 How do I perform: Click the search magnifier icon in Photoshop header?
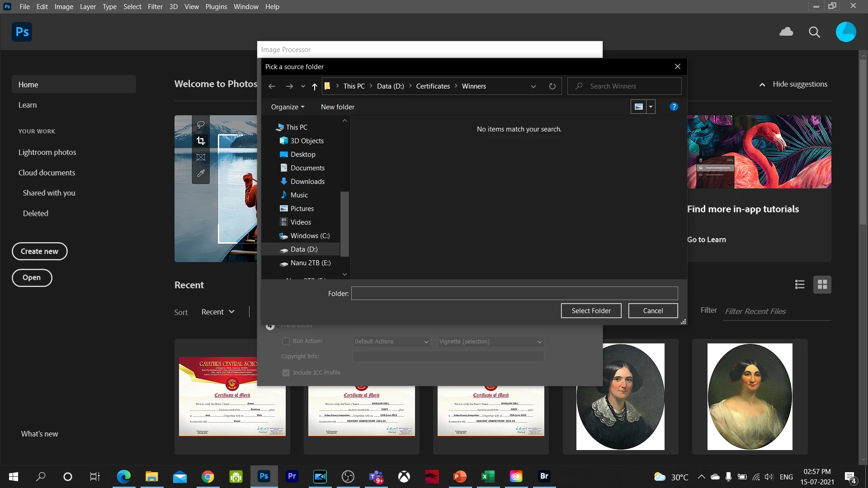[814, 32]
